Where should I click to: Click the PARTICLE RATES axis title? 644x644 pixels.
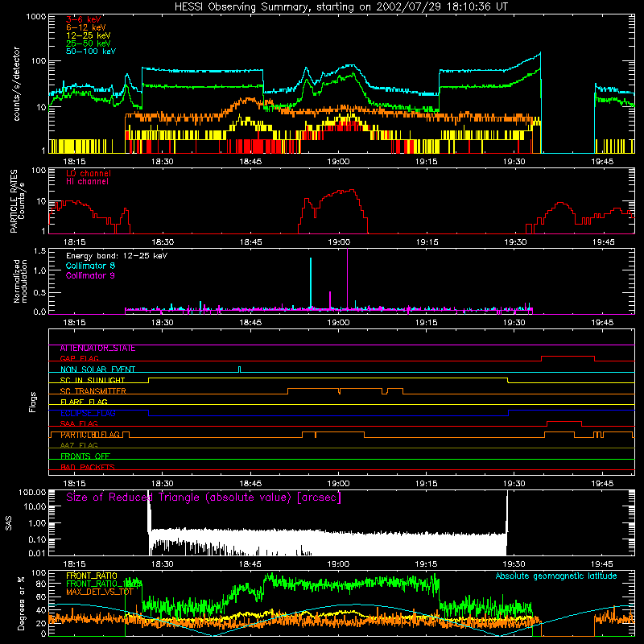pyautogui.click(x=14, y=201)
